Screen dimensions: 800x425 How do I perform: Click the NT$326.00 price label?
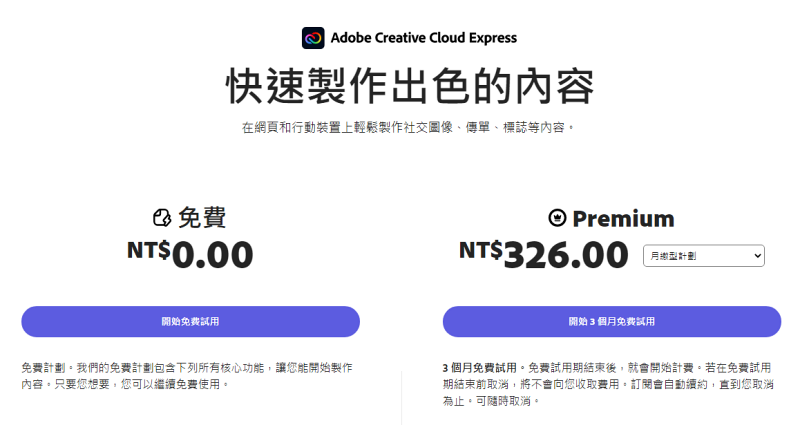pos(543,254)
